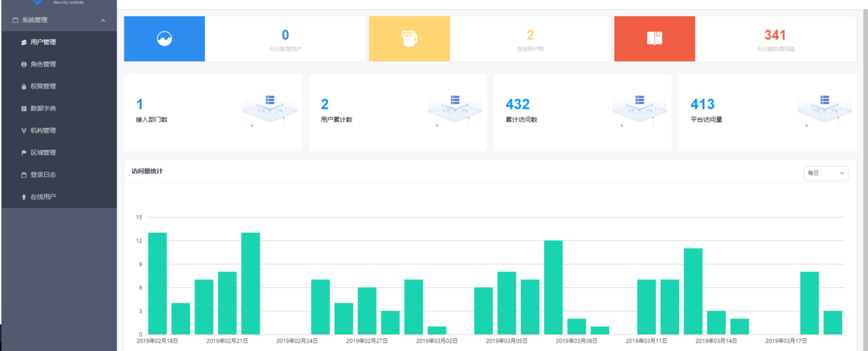Click the folder icon beside 系统管理
The width and height of the screenshot is (868, 351).
pyautogui.click(x=15, y=20)
